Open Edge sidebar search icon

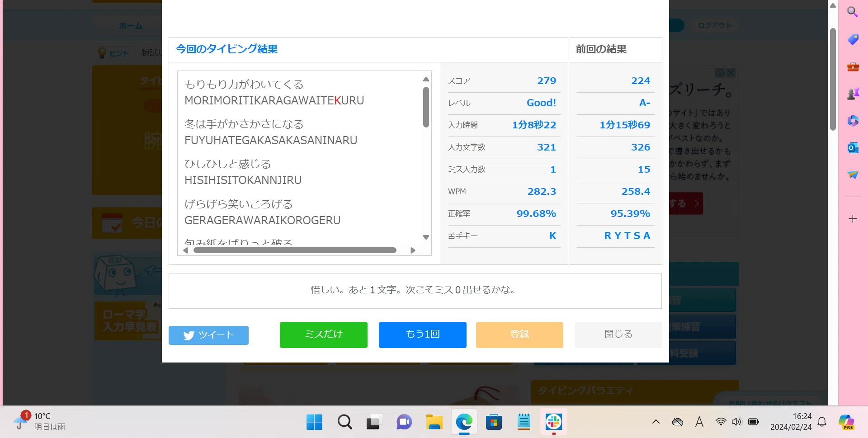pos(853,12)
